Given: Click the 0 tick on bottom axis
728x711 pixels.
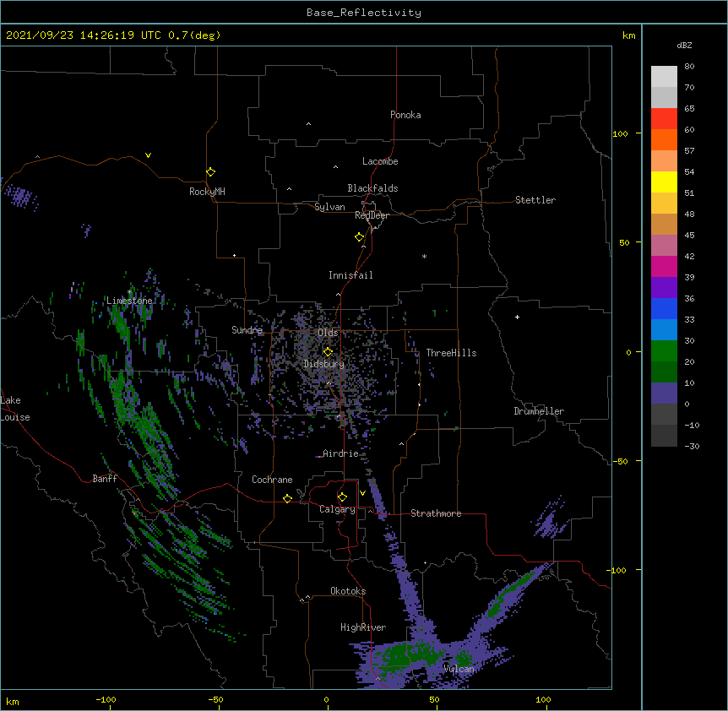Looking at the screenshot, I should (326, 699).
